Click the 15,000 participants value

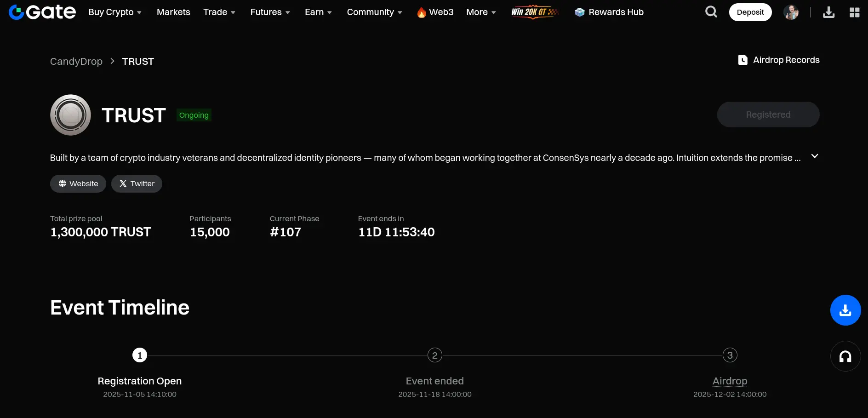[210, 232]
